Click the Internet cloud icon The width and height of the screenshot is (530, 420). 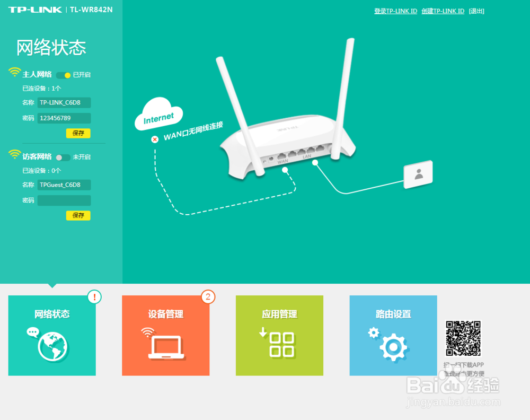coord(159,113)
